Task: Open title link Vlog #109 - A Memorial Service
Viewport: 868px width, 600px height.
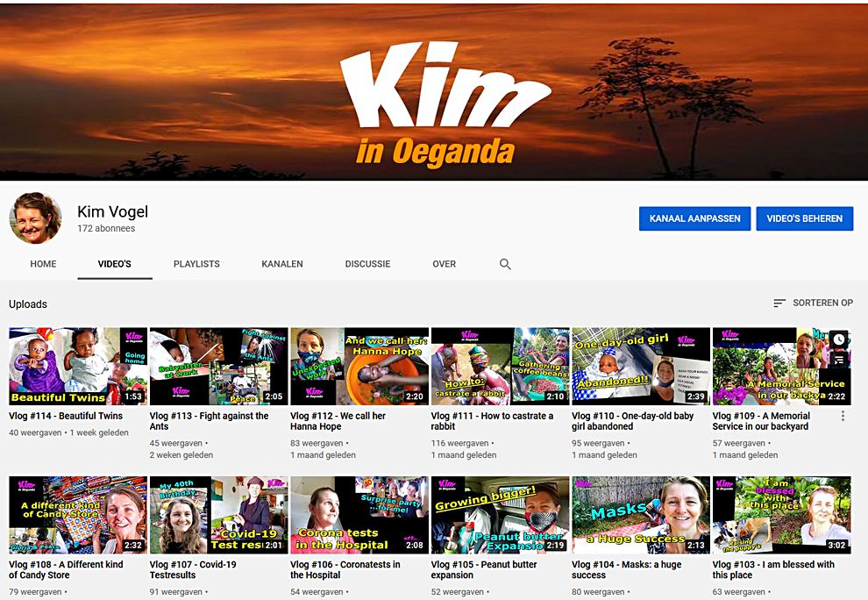Action: [761, 421]
